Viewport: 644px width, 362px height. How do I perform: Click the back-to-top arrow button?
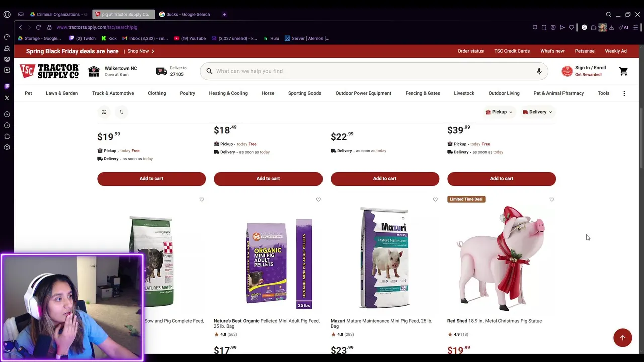622,338
